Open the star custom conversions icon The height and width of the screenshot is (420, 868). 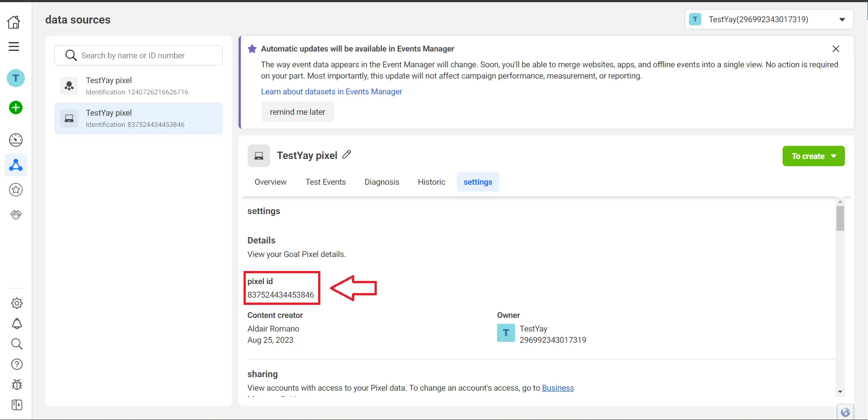[x=16, y=190]
